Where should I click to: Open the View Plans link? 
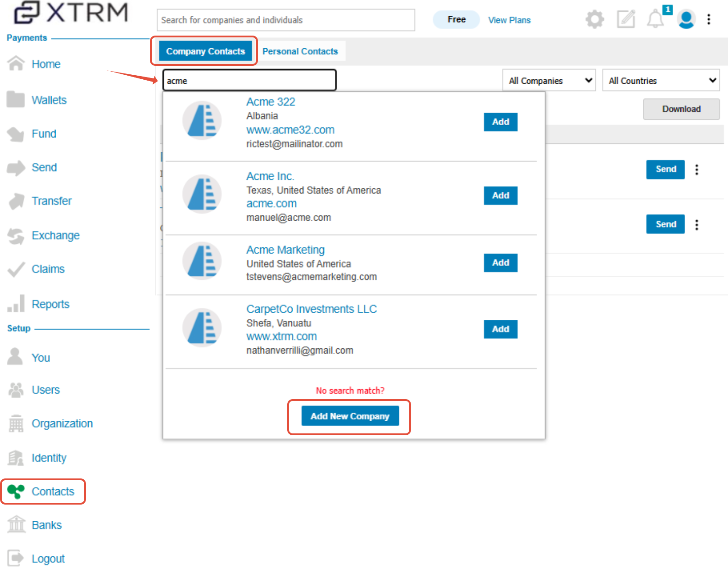[509, 20]
